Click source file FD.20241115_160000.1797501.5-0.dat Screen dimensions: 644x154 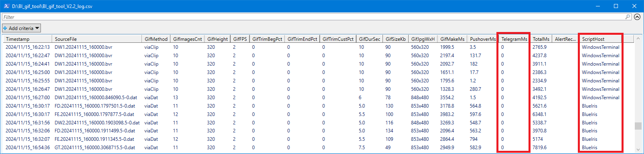tap(95, 106)
